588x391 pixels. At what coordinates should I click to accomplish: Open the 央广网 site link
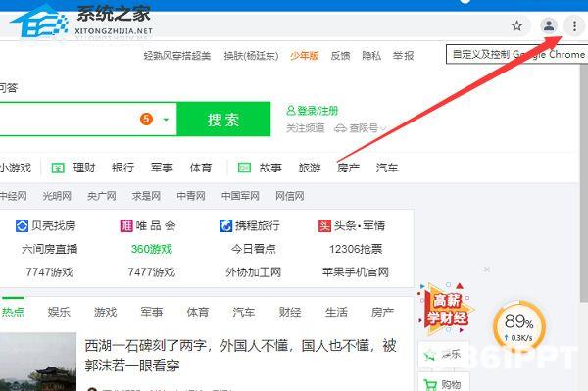pyautogui.click(x=102, y=196)
